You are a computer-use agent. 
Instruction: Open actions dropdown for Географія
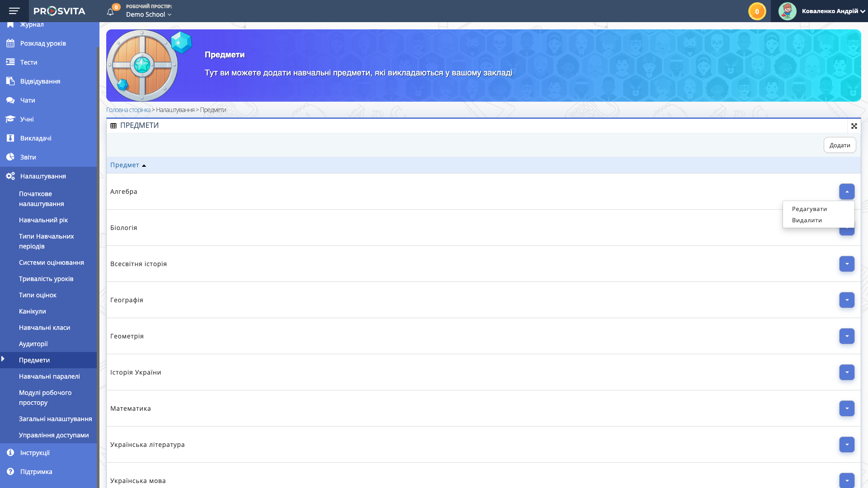click(x=847, y=300)
